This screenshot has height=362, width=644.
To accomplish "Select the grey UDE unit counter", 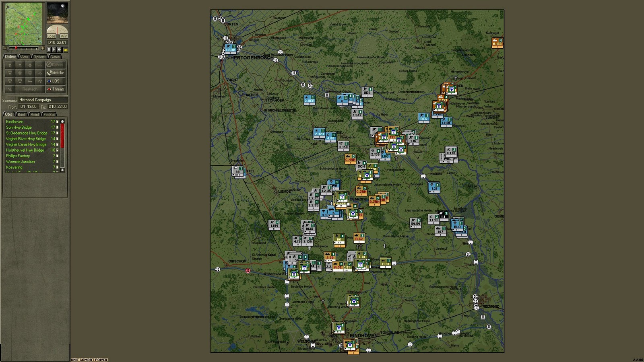I will point(367,91).
